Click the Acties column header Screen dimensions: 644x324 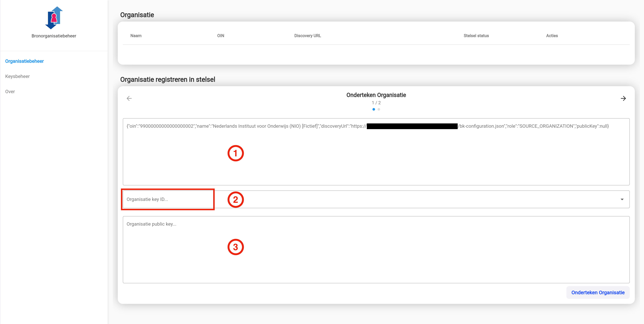pos(552,36)
